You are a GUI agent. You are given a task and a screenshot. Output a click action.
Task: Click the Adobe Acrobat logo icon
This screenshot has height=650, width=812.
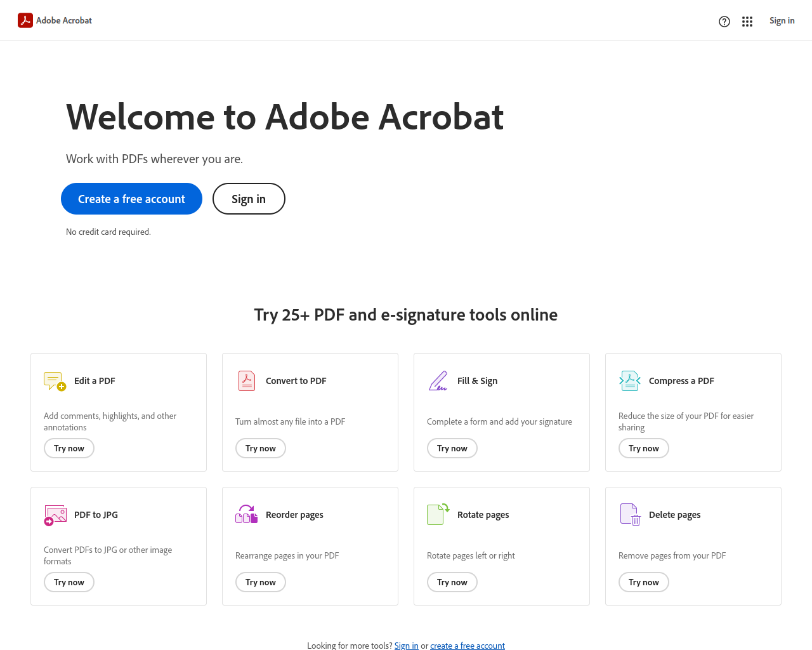[25, 20]
